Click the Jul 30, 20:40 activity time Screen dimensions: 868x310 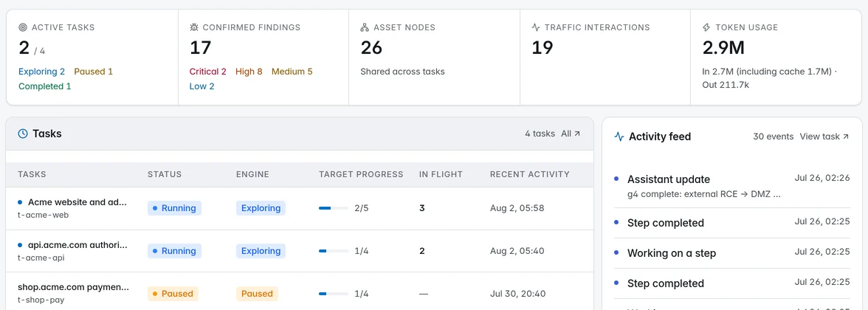(518, 294)
